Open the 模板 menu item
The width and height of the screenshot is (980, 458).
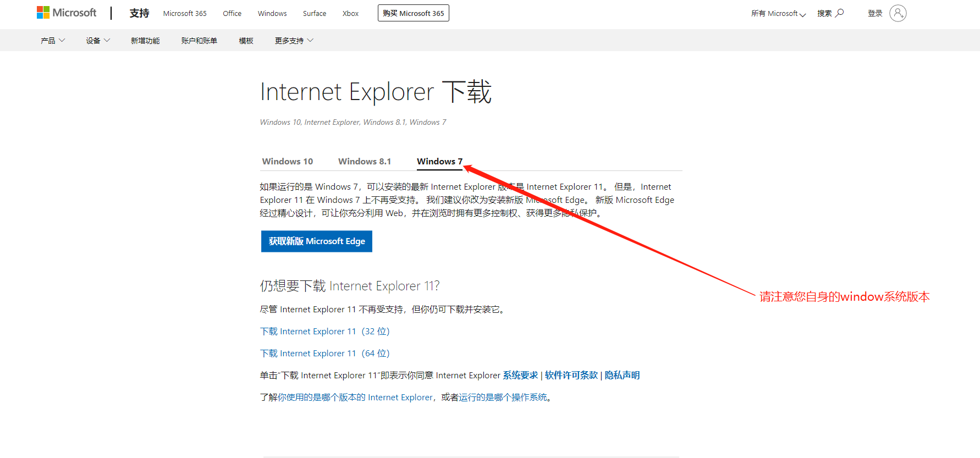246,41
